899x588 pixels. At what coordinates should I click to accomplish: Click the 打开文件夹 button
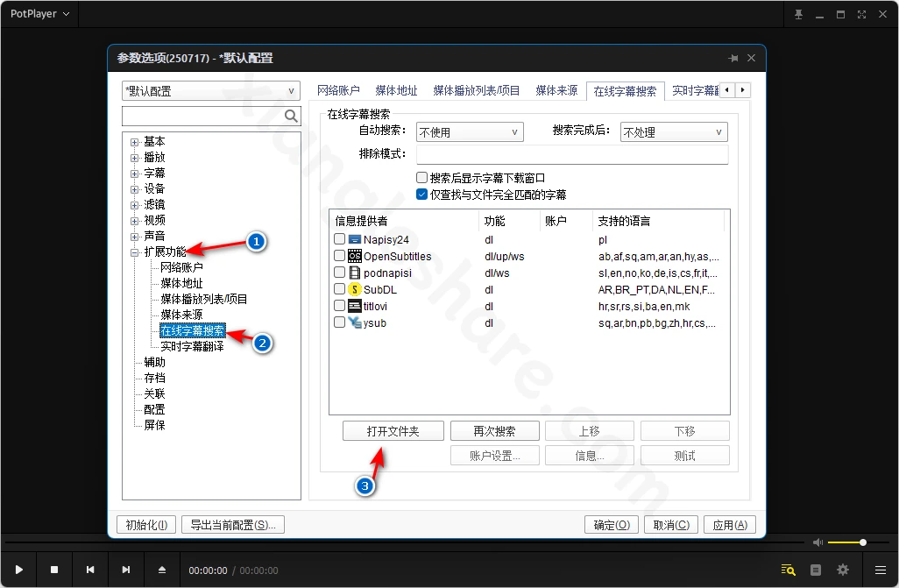coord(393,431)
